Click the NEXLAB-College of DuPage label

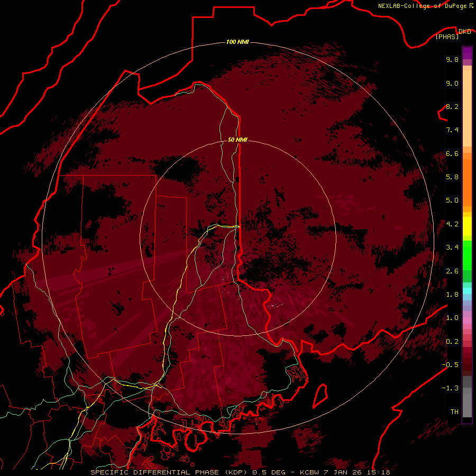pyautogui.click(x=422, y=6)
